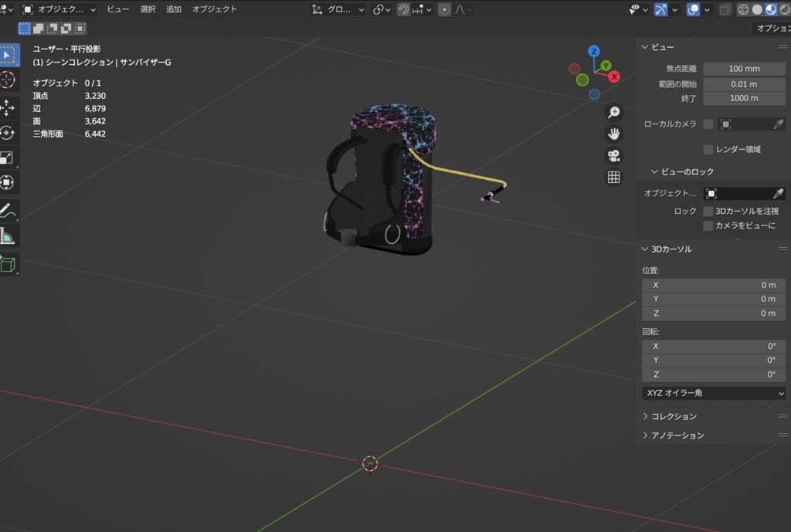
Task: Select the 3D Cursor tool
Action: [x=8, y=80]
